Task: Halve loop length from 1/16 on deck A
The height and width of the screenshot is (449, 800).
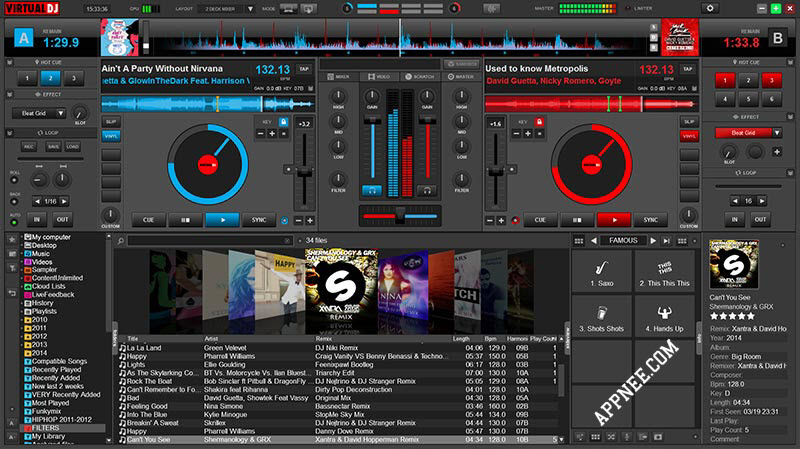Action: (x=37, y=202)
